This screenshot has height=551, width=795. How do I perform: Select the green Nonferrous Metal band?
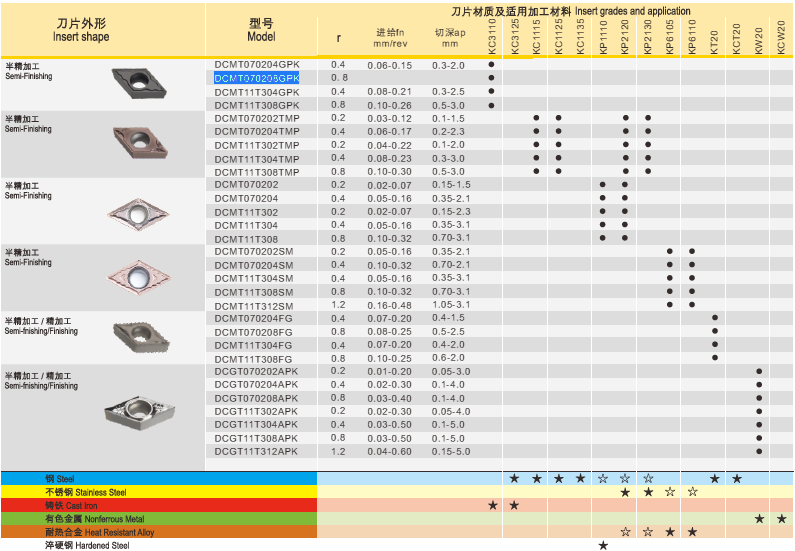(159, 519)
